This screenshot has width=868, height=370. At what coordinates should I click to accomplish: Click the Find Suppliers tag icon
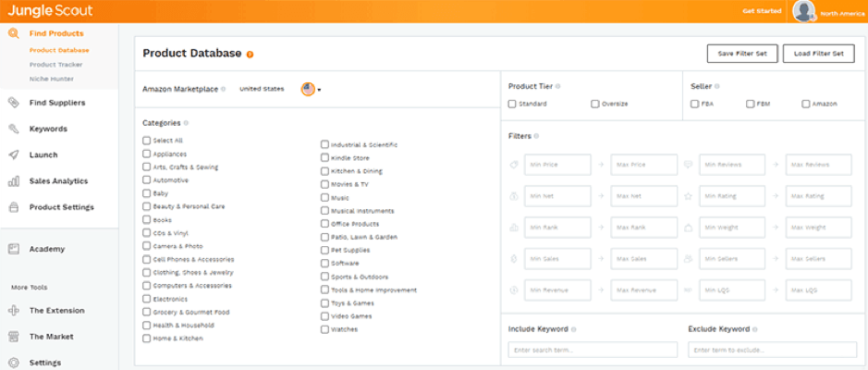tap(13, 103)
